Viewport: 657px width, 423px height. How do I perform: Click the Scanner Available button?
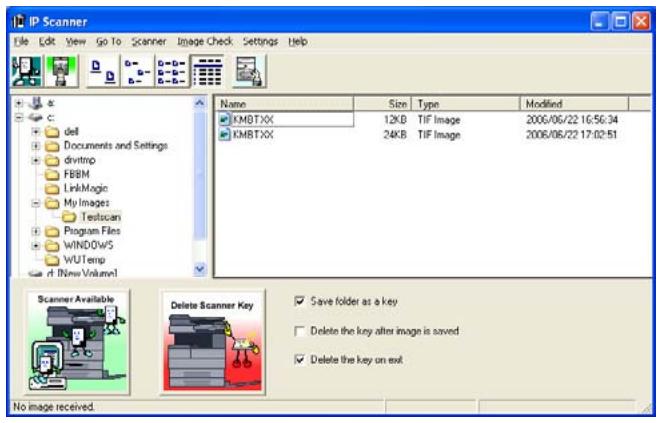pyautogui.click(x=77, y=342)
